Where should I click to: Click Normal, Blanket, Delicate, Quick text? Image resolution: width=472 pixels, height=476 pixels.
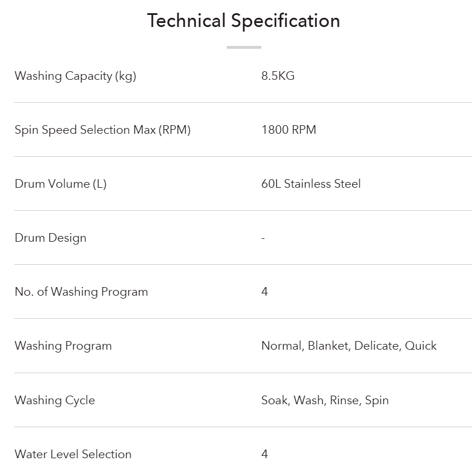click(349, 346)
